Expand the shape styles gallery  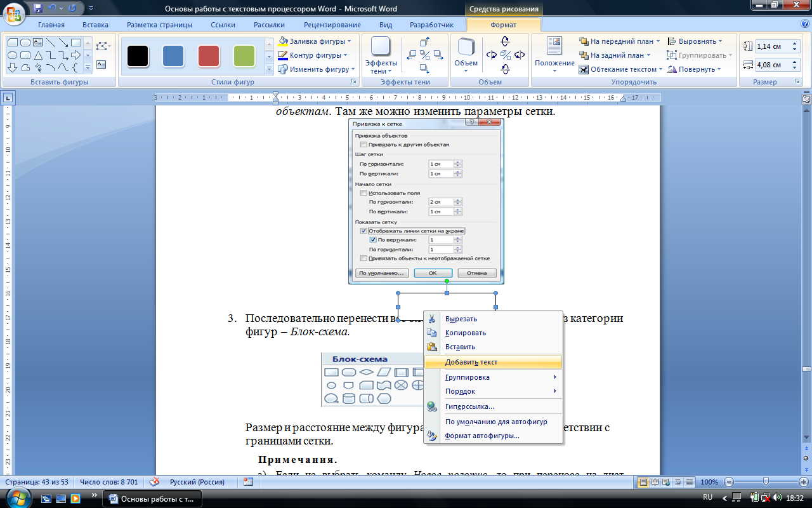point(268,69)
